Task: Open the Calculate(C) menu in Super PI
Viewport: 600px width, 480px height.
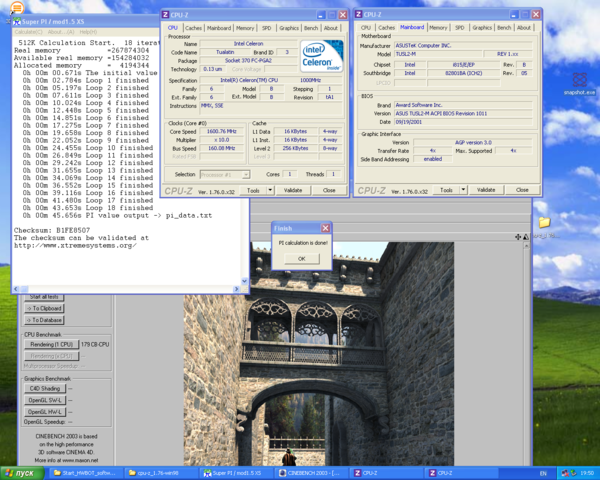Action: (29, 32)
